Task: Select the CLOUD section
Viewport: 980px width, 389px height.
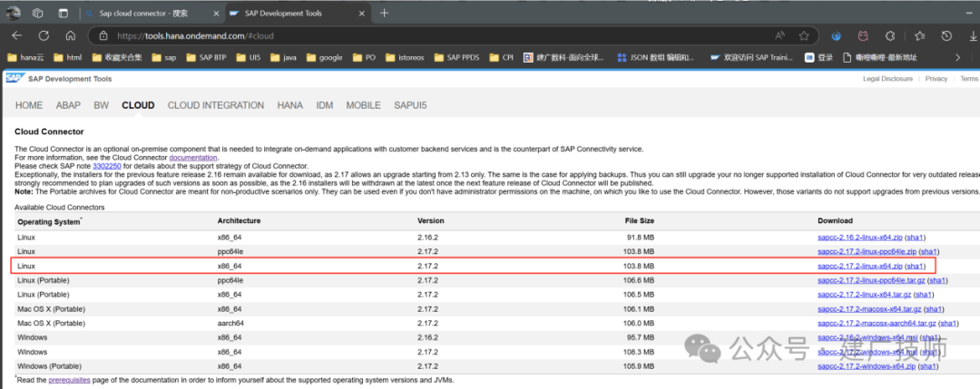Action: 138,105
